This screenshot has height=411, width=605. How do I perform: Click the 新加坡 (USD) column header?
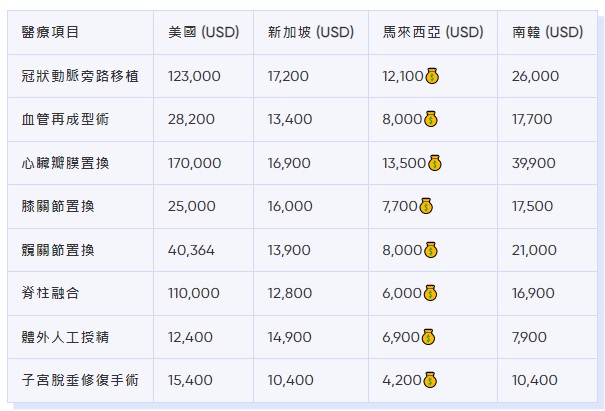click(311, 33)
